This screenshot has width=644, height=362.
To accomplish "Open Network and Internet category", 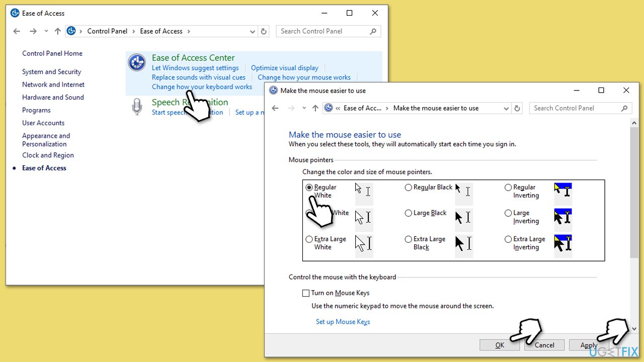I will pos(53,84).
